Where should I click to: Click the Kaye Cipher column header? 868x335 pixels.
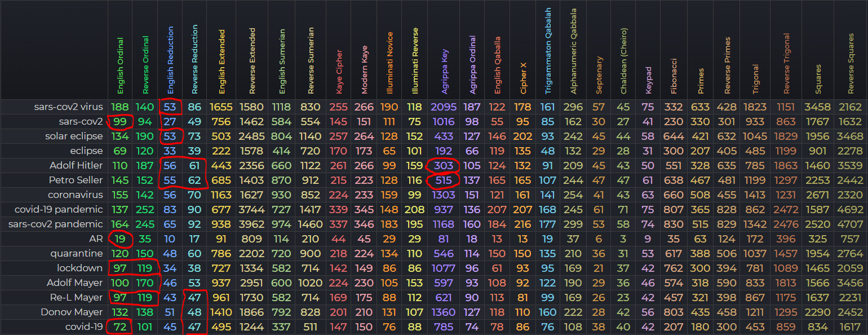339,71
